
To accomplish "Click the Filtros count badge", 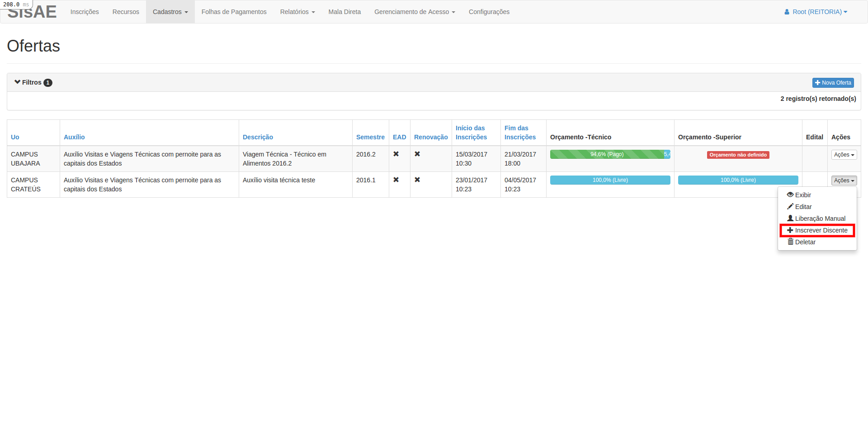I will click(x=48, y=83).
